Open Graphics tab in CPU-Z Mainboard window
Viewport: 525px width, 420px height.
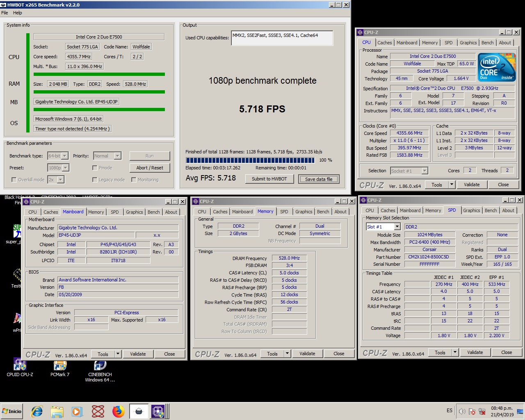(x=135, y=212)
